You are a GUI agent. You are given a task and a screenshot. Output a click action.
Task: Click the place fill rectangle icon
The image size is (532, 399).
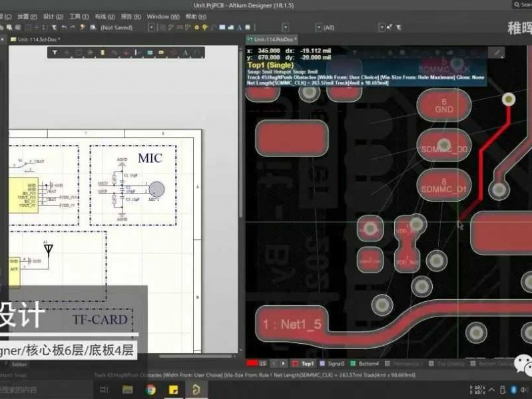coord(222,27)
